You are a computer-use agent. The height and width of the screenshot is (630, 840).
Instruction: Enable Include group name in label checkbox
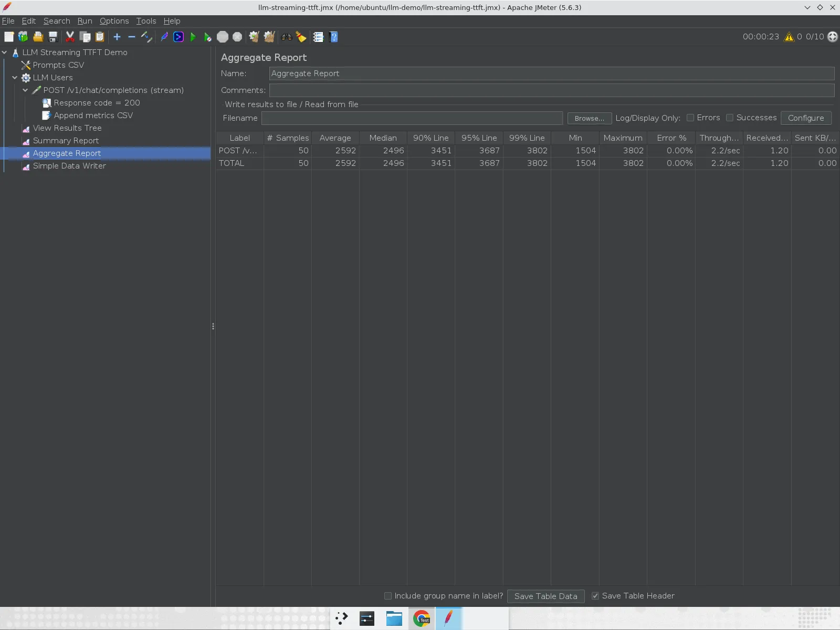[x=388, y=596]
